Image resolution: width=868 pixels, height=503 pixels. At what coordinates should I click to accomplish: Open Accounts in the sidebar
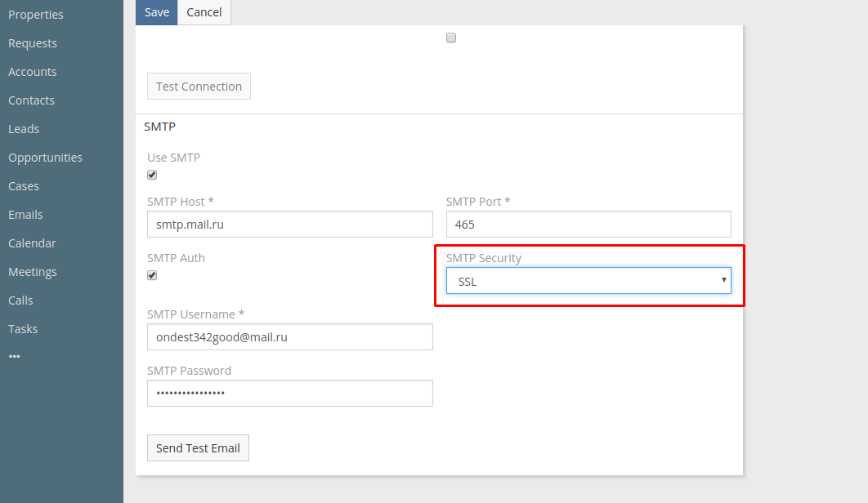pos(33,72)
